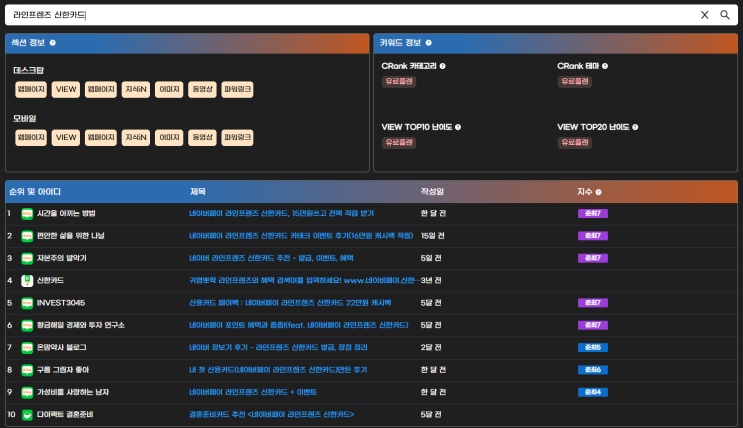Open post about 카테크 이벤트 후기 in rank 2
Screen dimensions: 743x428
point(301,236)
